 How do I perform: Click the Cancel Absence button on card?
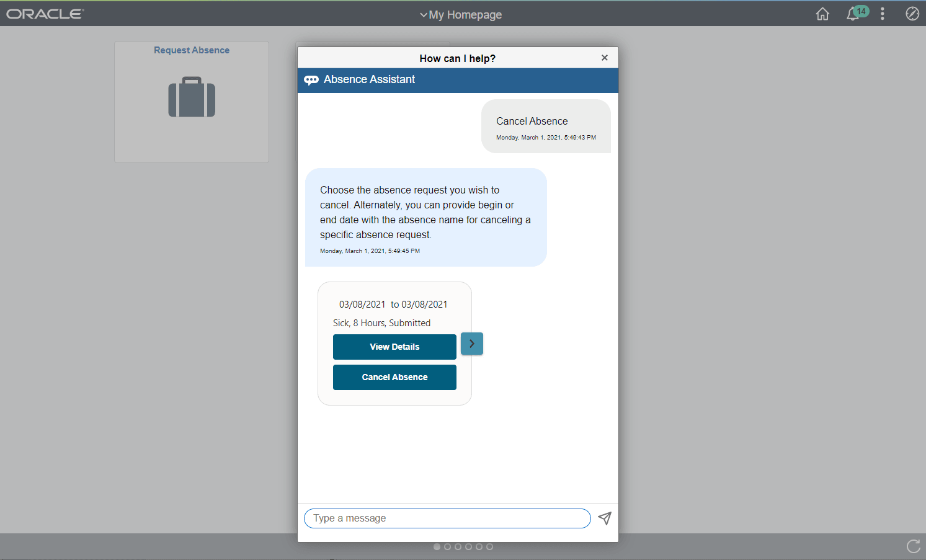[394, 377]
